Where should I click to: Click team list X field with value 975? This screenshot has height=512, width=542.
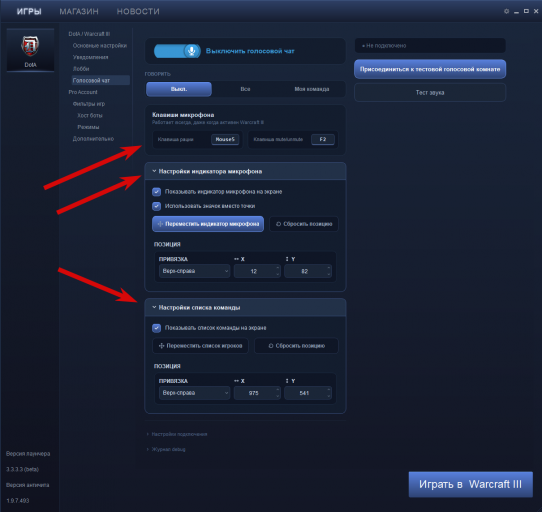point(257,393)
